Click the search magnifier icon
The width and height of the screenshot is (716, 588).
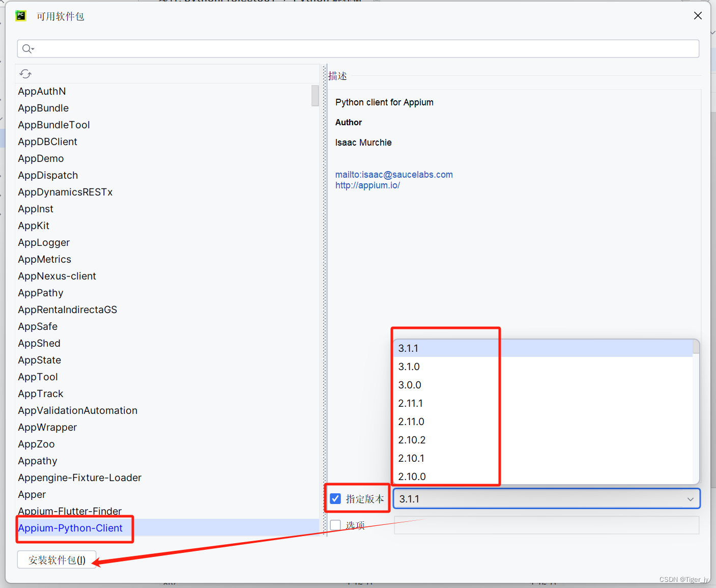pyautogui.click(x=28, y=48)
